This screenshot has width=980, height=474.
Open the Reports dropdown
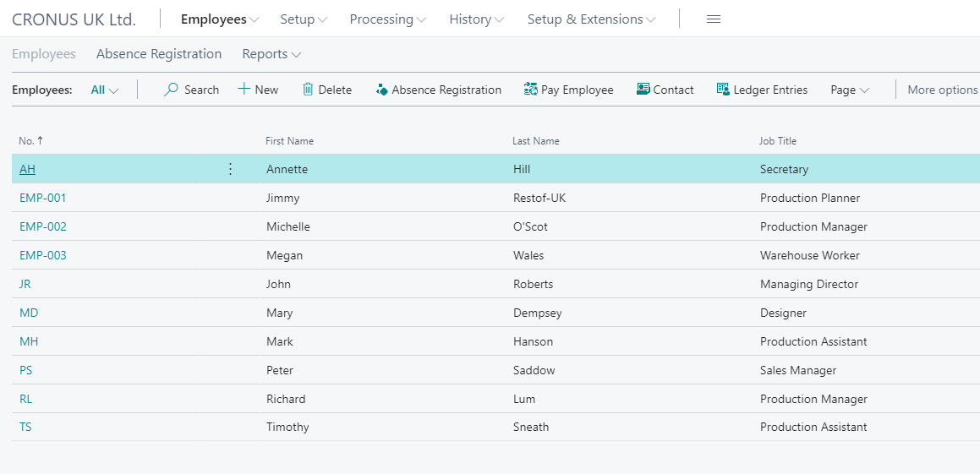tap(271, 54)
